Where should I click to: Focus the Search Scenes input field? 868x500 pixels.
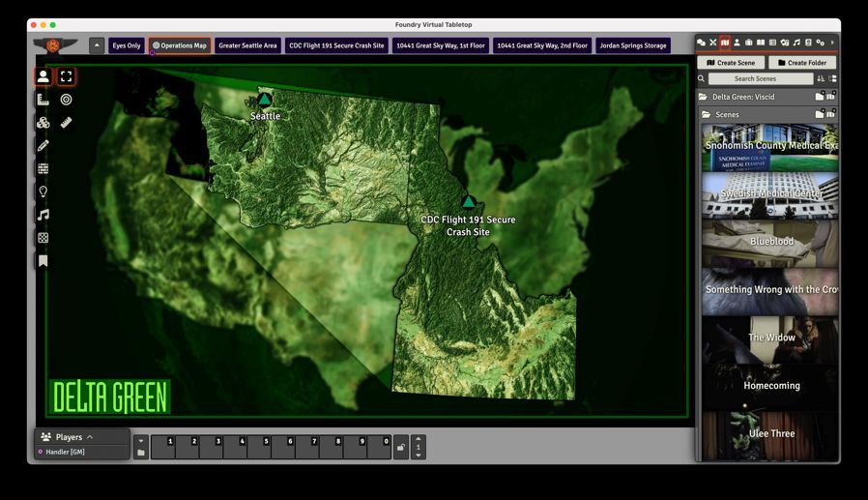761,78
